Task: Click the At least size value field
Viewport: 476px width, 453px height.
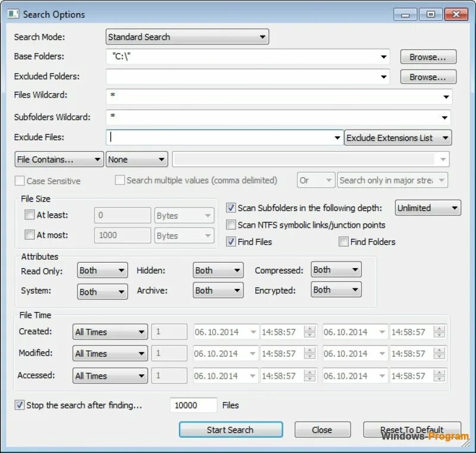Action: (x=123, y=215)
